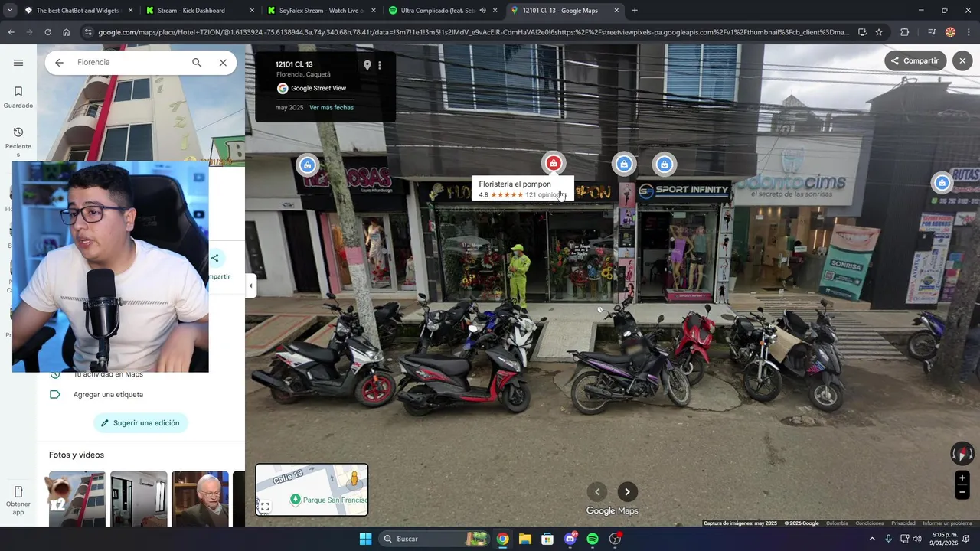This screenshot has width=980, height=551.
Task: Click the Floristeria el pompon label
Action: point(514,184)
